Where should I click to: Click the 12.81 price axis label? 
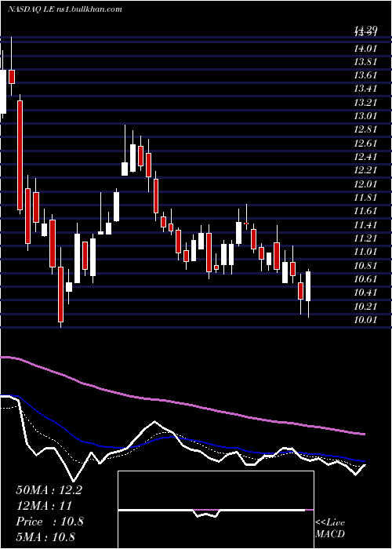(365, 129)
